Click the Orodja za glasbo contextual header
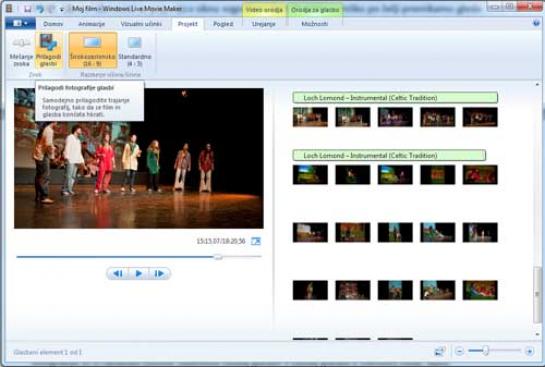 pos(315,10)
